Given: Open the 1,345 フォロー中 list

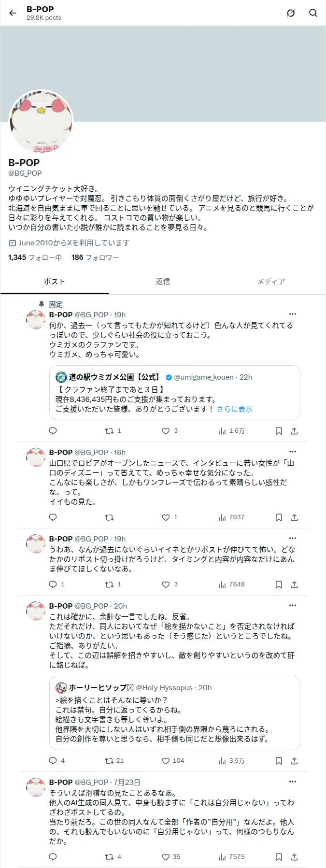Looking at the screenshot, I should point(35,257).
